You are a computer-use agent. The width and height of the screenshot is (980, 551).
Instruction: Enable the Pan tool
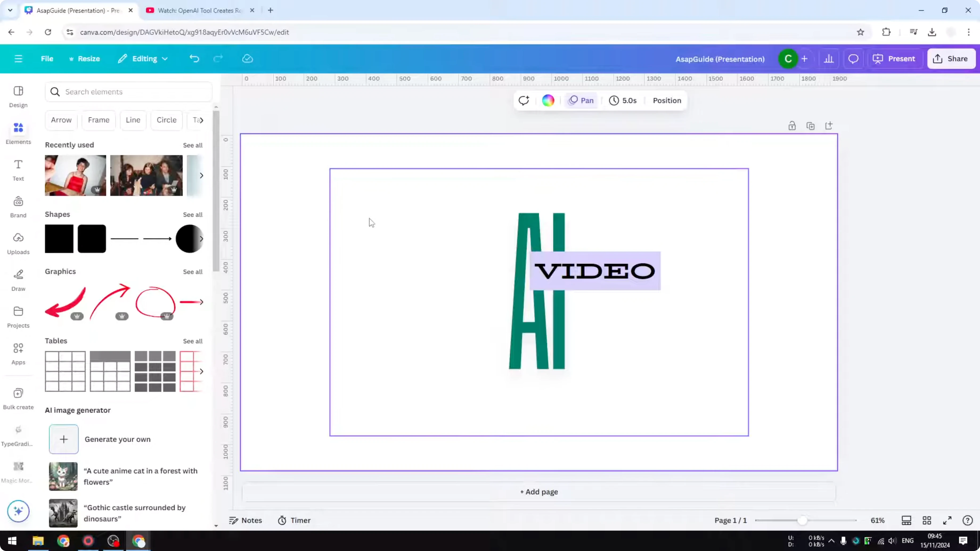pos(581,100)
